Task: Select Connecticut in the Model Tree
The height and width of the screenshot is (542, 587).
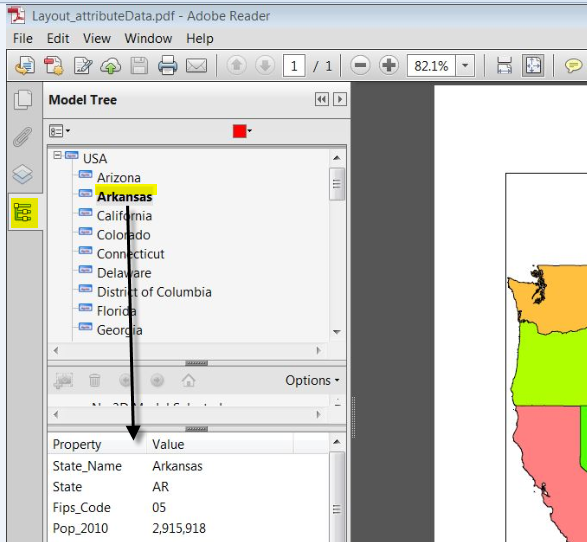Action: [x=131, y=254]
